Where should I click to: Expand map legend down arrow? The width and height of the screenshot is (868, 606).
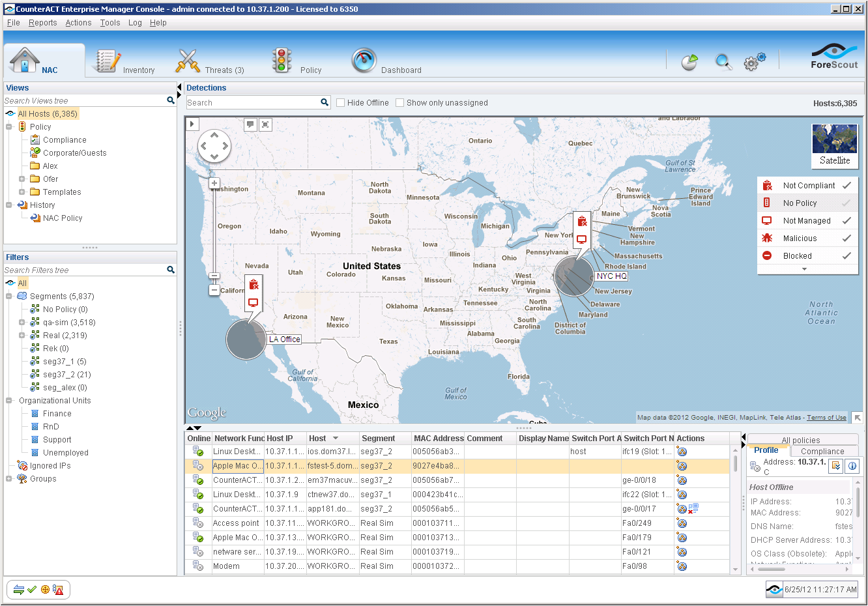(804, 269)
